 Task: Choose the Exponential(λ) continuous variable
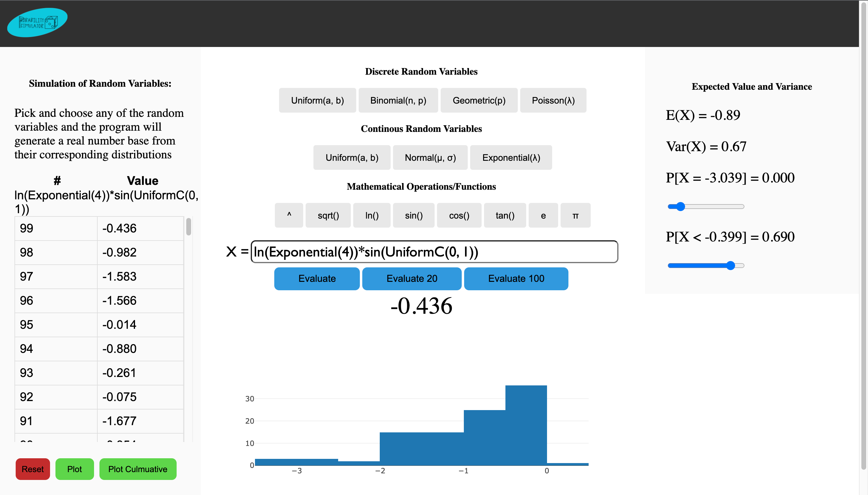click(x=511, y=157)
